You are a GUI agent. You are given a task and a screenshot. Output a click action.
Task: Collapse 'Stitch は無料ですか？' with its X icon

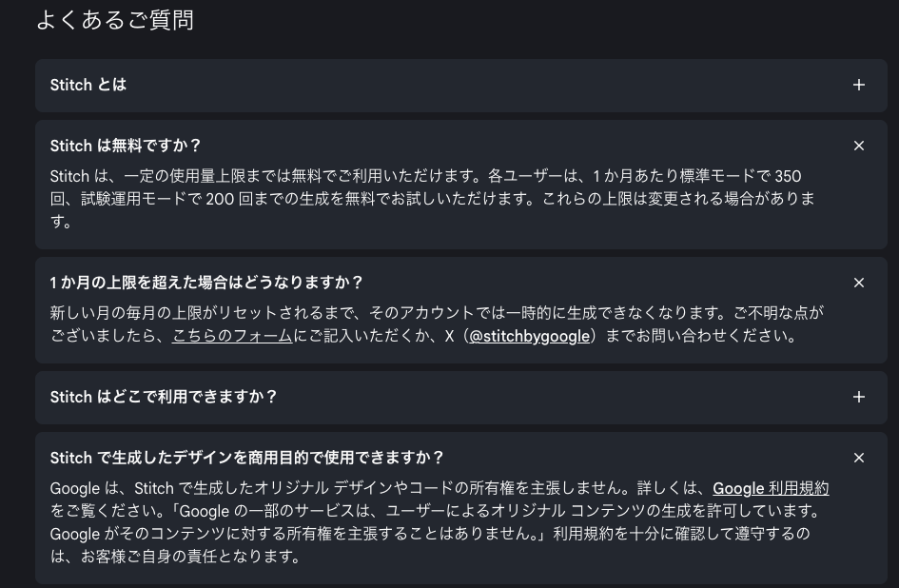coord(858,146)
